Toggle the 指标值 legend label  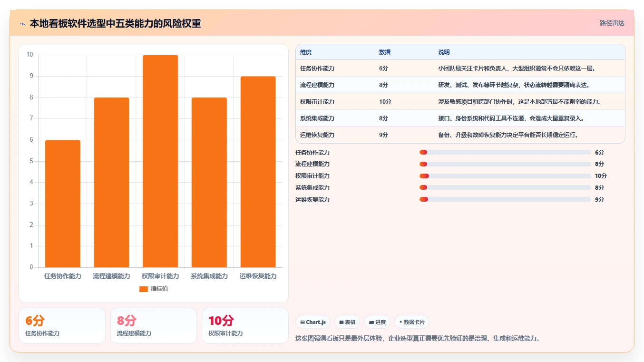pyautogui.click(x=159, y=289)
